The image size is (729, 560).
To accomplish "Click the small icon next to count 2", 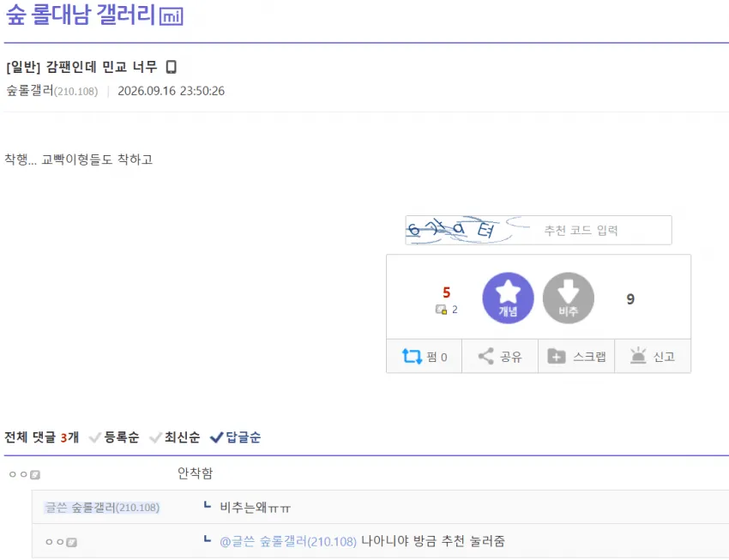I will [x=441, y=310].
